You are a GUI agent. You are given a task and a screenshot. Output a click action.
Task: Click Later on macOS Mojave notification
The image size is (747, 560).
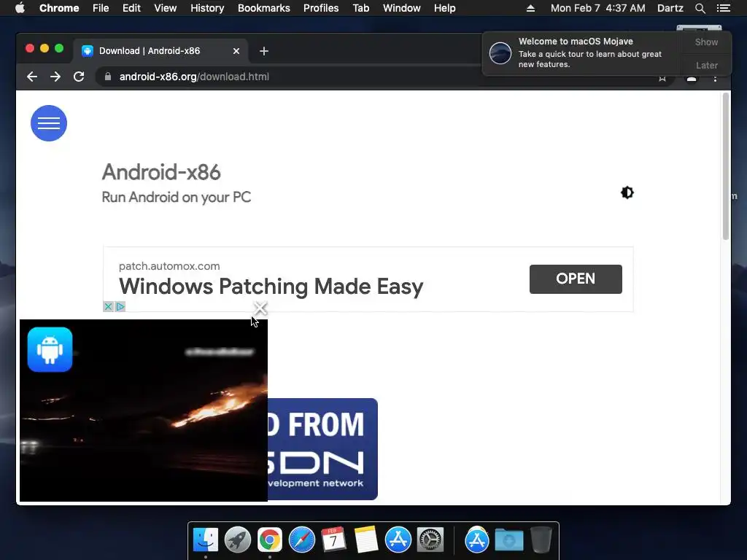(x=706, y=65)
